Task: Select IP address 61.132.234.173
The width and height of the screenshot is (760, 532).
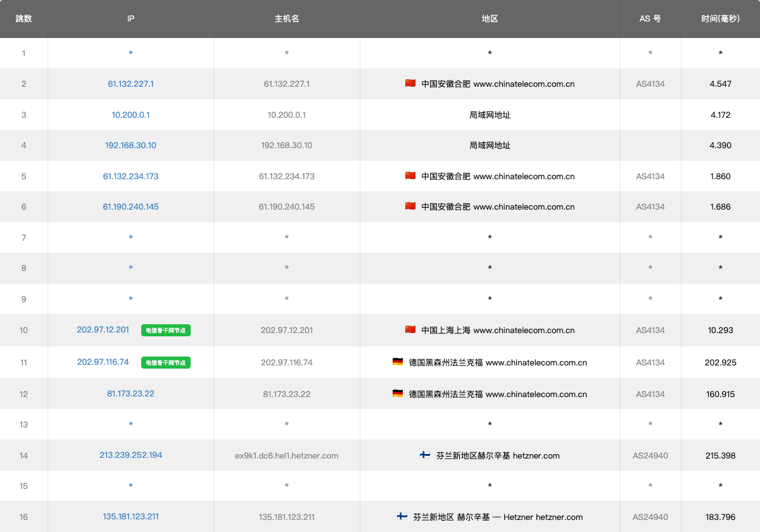Action: [x=130, y=176]
